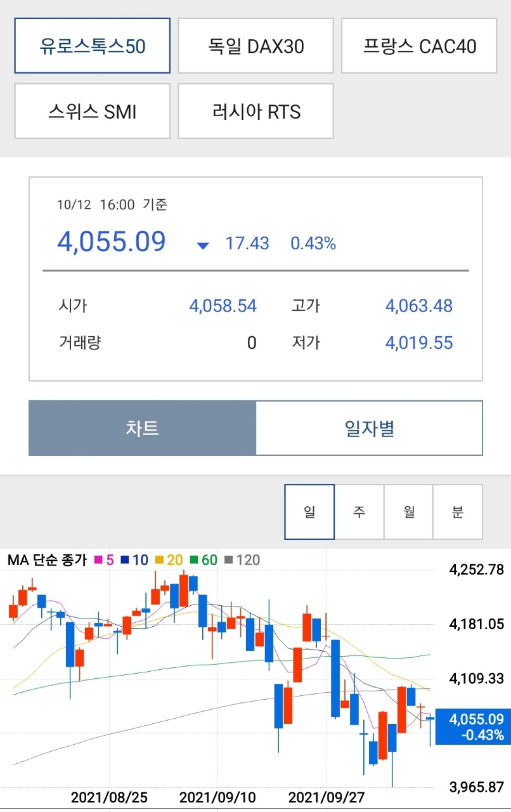Click the 저가 value 4,019.55
The width and height of the screenshot is (511, 812).
(419, 343)
